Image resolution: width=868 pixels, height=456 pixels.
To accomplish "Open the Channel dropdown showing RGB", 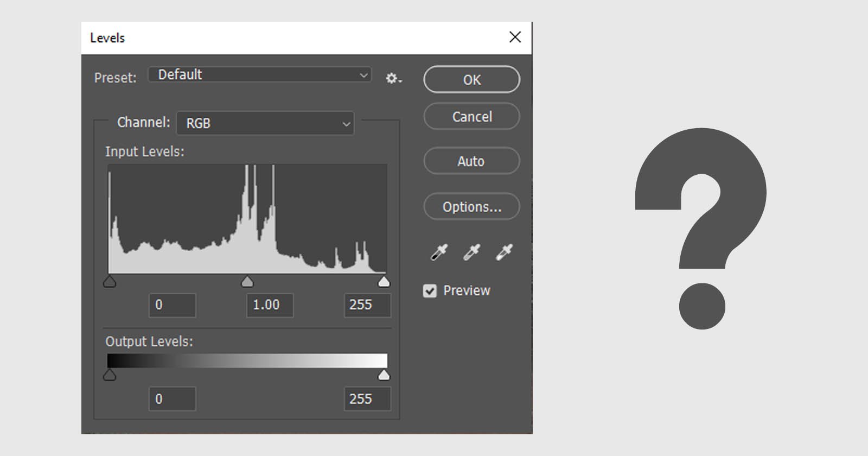I will tap(265, 123).
